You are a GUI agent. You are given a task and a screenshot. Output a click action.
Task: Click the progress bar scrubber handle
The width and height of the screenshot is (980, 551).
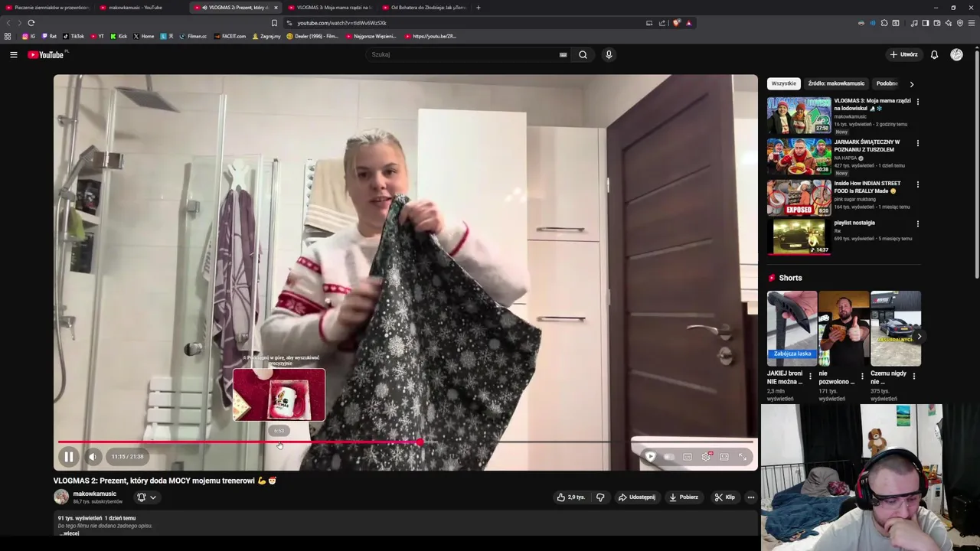point(420,442)
